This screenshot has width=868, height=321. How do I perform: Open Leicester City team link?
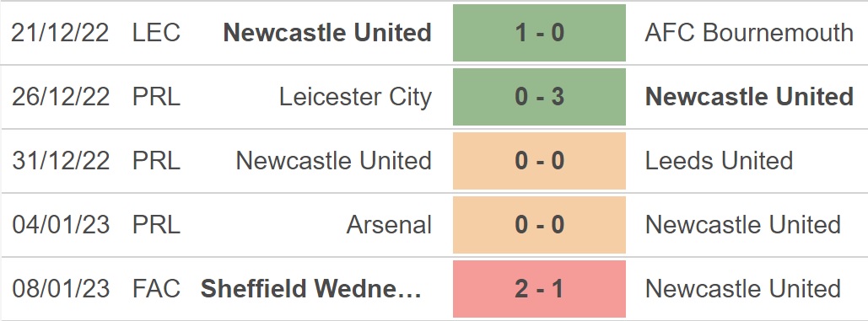(355, 97)
